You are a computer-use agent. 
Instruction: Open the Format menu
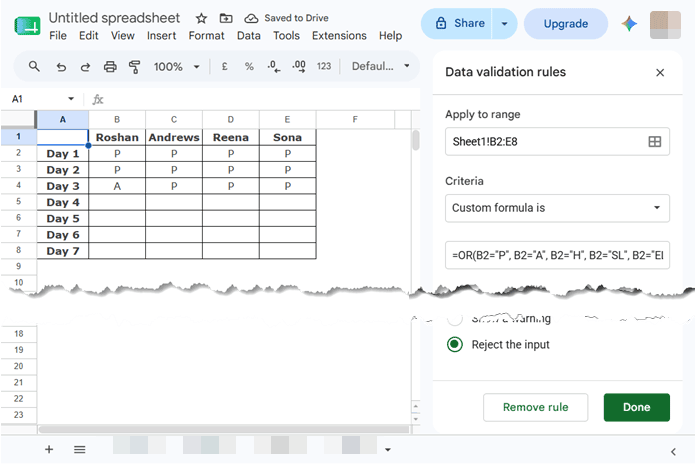[206, 36]
